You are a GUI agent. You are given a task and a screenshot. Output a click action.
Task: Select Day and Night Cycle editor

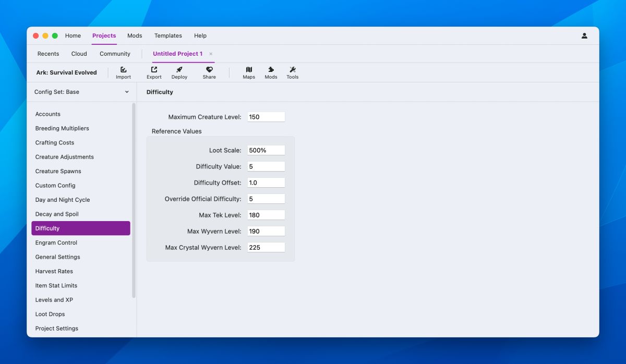point(81,200)
